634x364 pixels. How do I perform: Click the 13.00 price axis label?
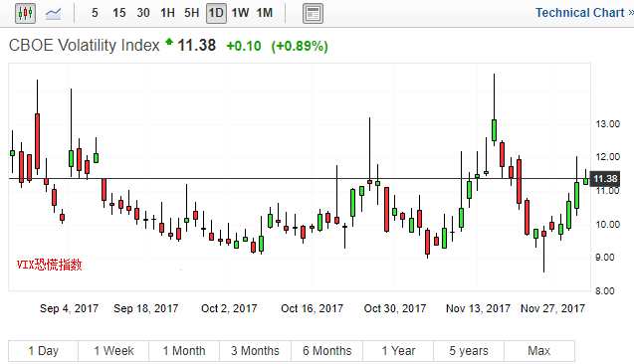pos(608,124)
